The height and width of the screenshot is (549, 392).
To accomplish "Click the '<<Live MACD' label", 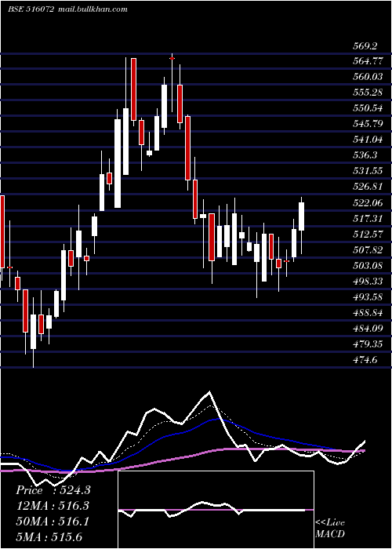I will click(330, 529).
